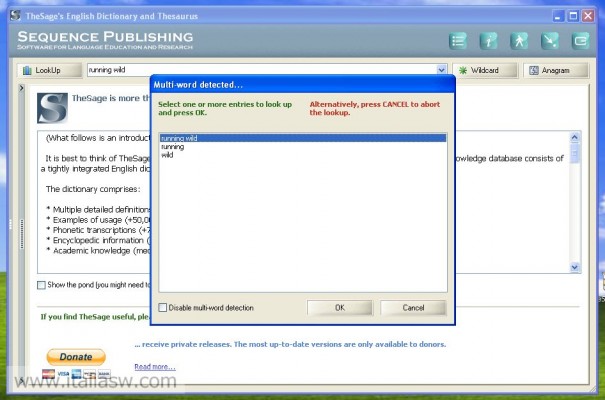Click the intro text scrollbar down arrow

(x=574, y=267)
